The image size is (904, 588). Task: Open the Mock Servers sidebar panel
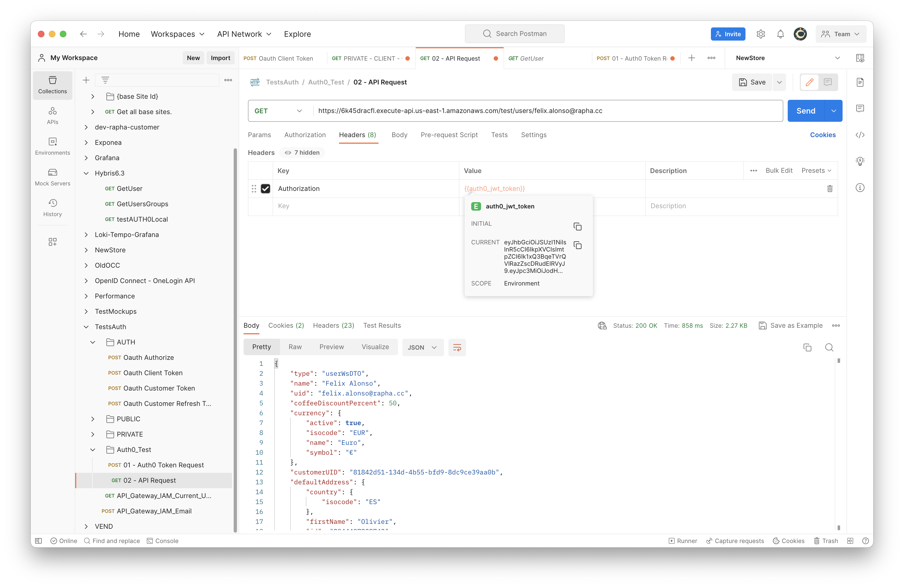click(x=52, y=177)
